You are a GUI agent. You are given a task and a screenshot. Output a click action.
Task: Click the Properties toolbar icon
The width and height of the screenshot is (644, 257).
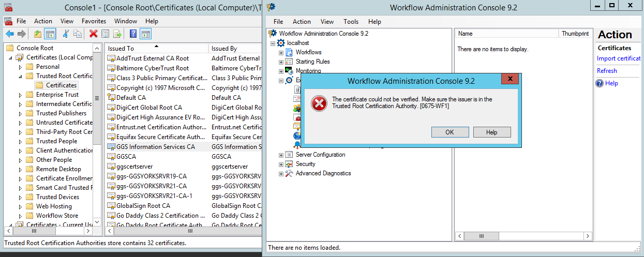(x=106, y=34)
